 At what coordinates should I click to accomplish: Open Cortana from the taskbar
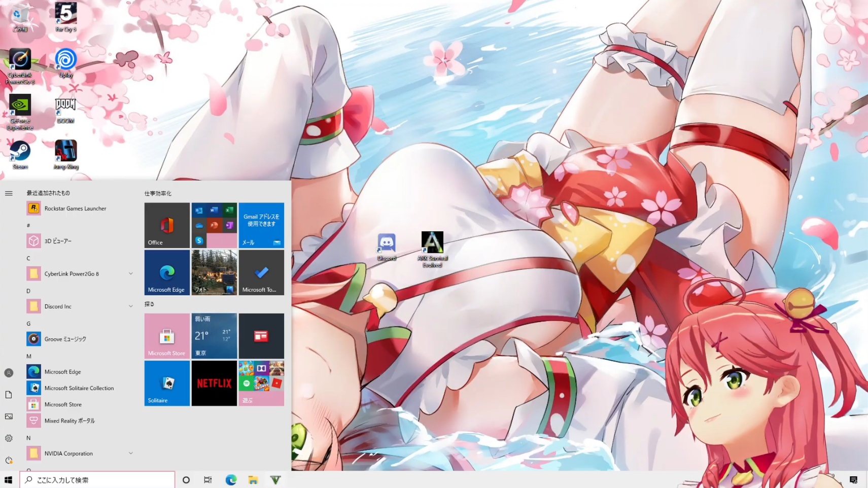pyautogui.click(x=186, y=480)
